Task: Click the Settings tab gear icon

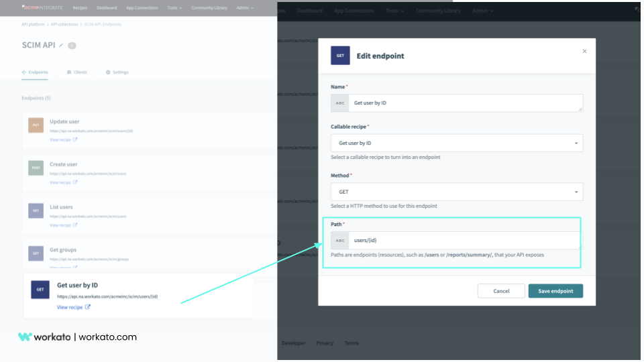Action: point(108,72)
